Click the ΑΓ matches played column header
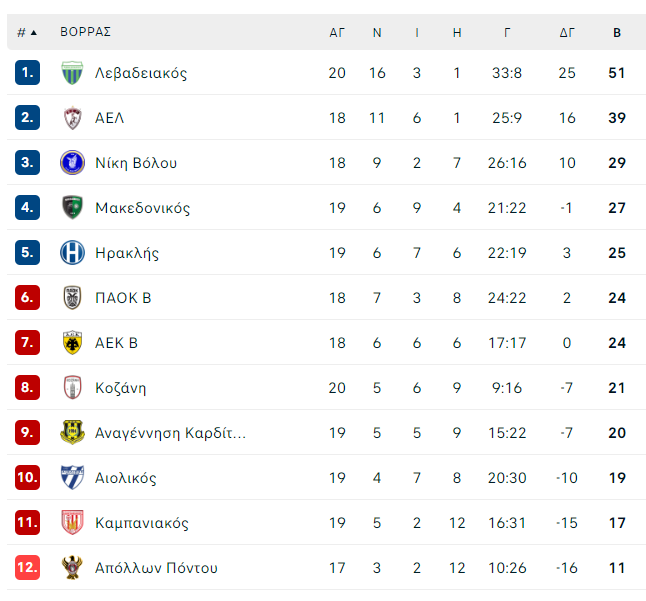Screen dimensions: 646x601 pos(337,33)
